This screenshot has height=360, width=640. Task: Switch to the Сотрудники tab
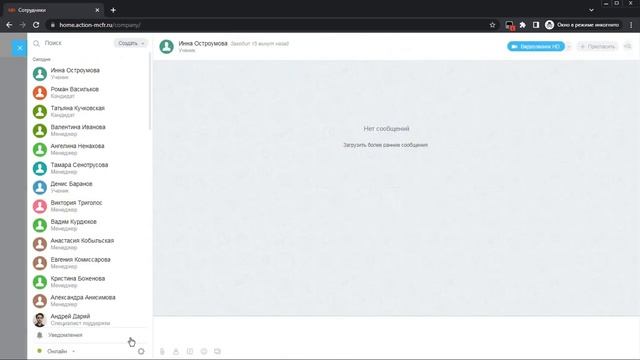(x=52, y=10)
